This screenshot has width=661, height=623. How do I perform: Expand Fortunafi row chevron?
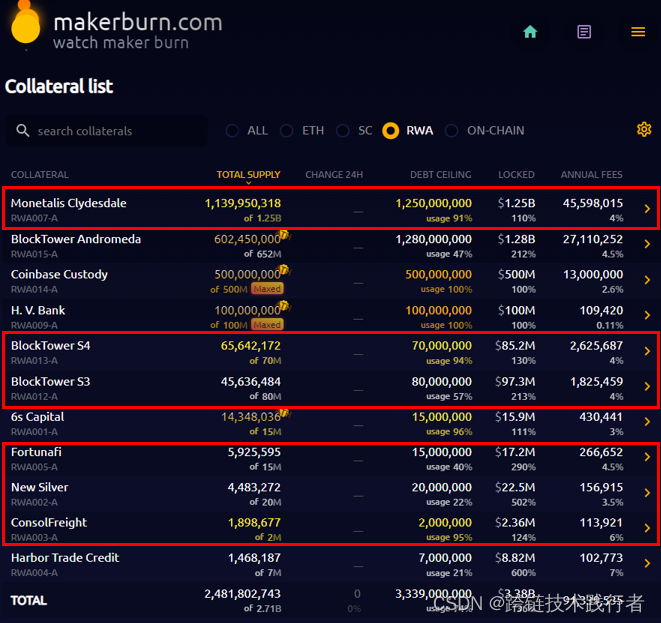(647, 457)
